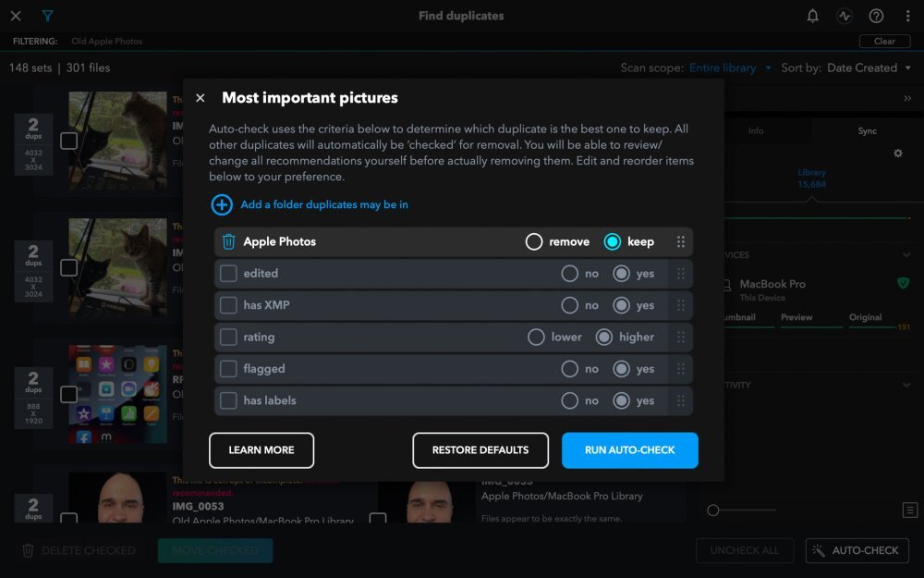Select remove for Apple Photos
The image size is (924, 578).
coord(534,241)
